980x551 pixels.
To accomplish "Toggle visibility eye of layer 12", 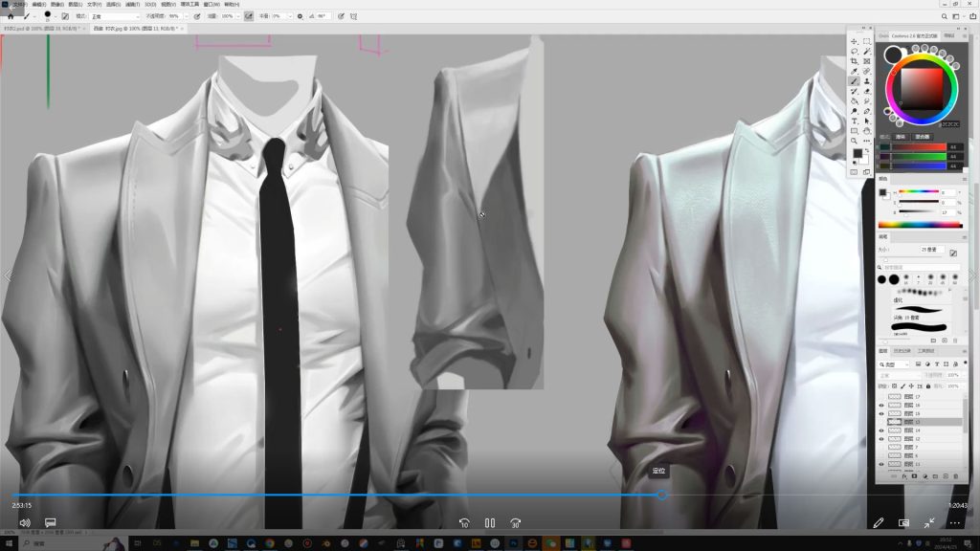I will click(x=881, y=439).
